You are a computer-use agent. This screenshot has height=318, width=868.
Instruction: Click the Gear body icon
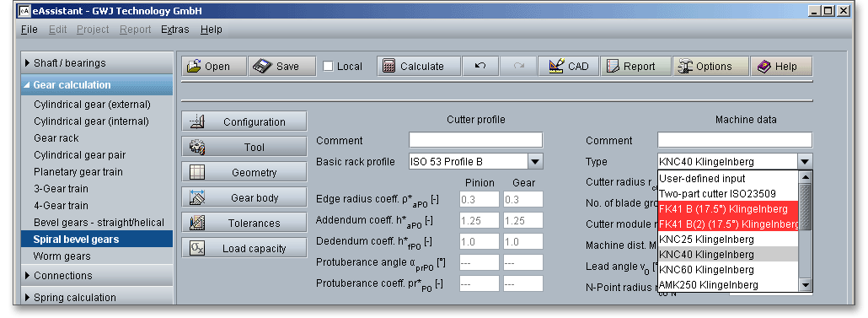[197, 197]
